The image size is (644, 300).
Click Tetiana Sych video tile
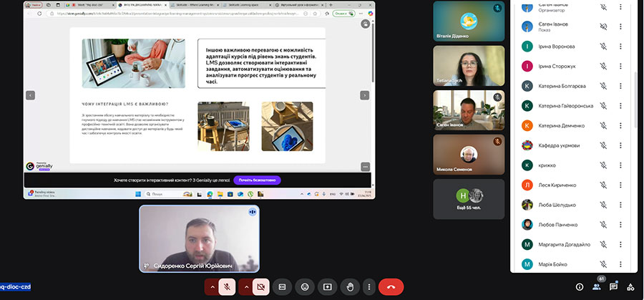(469, 66)
